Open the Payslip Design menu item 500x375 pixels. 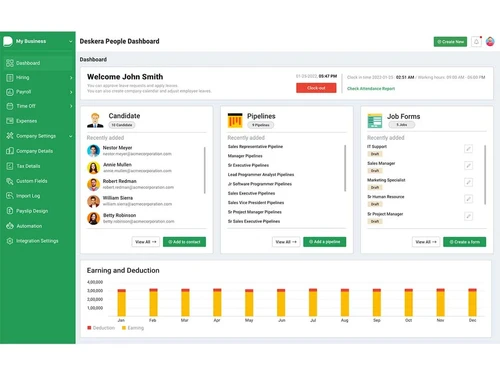coord(38,211)
